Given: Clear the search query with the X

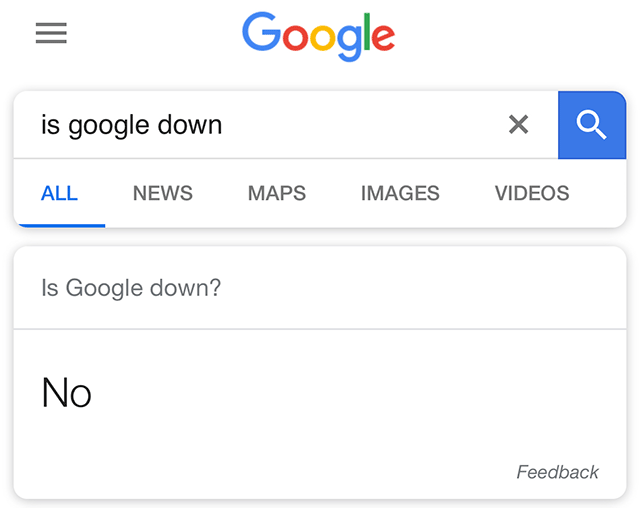Looking at the screenshot, I should point(518,125).
